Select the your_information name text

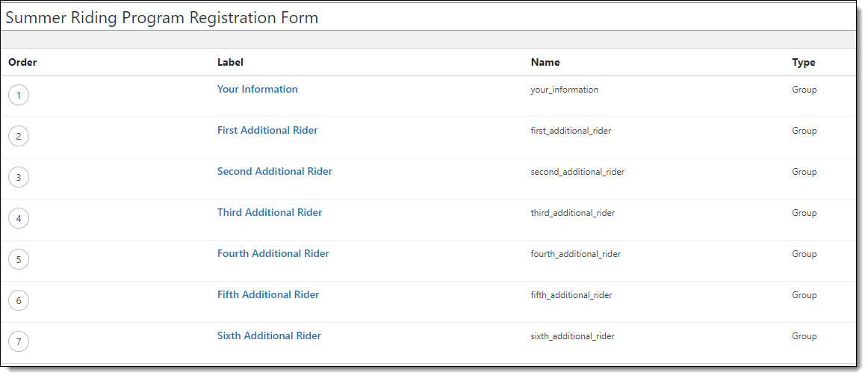pos(565,90)
